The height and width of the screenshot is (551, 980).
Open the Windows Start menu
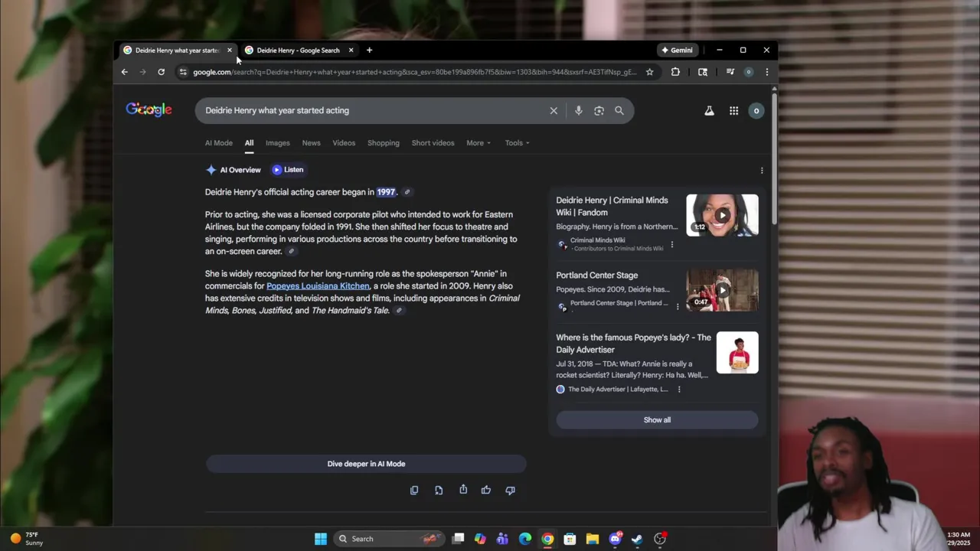321,539
